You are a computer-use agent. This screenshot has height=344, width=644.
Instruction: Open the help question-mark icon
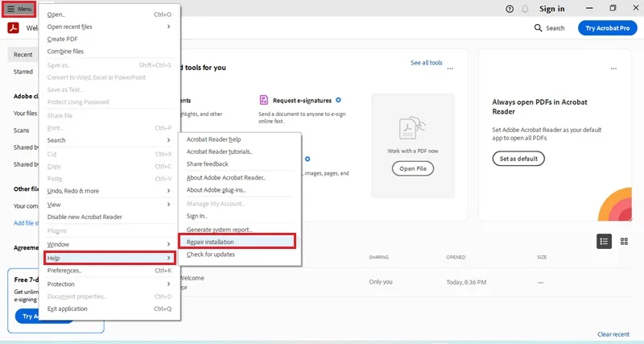click(x=510, y=9)
